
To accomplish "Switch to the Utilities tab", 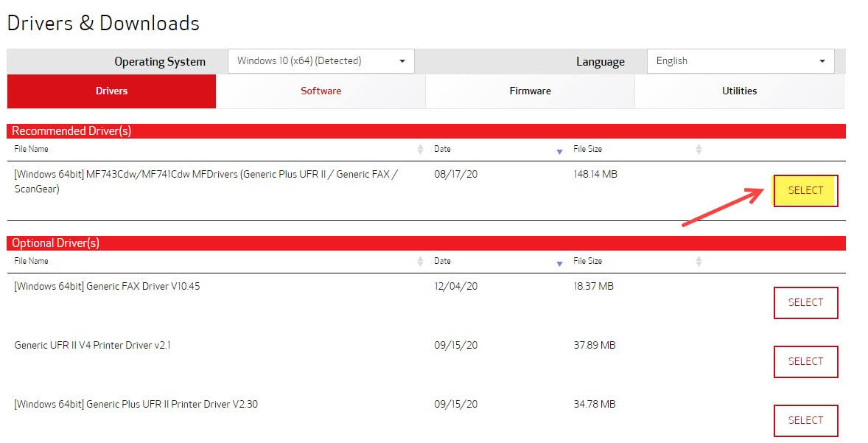I will (739, 91).
